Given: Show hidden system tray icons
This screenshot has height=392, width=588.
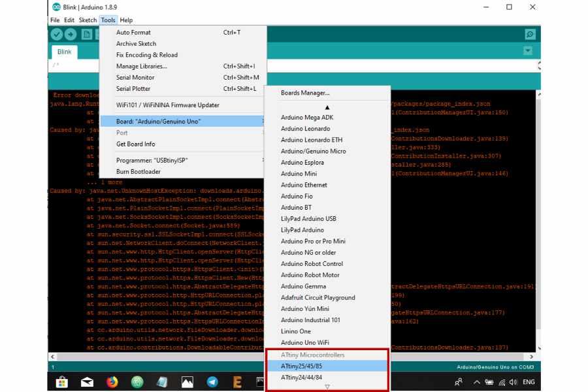Looking at the screenshot, I should (x=476, y=382).
